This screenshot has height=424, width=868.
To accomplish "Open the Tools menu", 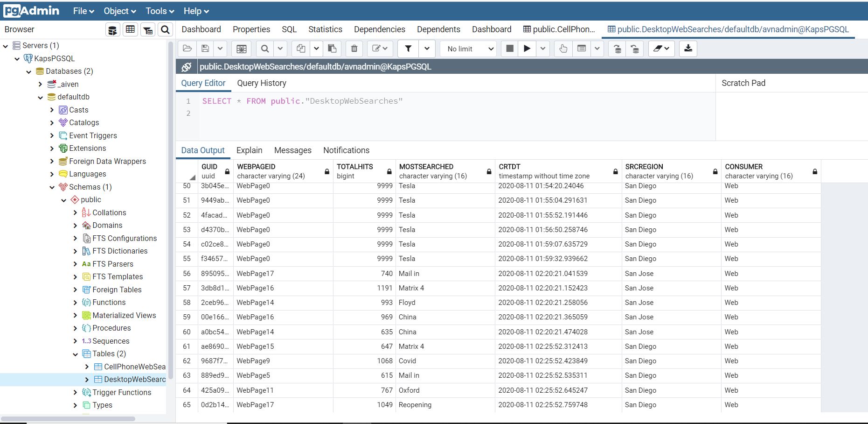I will click(160, 11).
